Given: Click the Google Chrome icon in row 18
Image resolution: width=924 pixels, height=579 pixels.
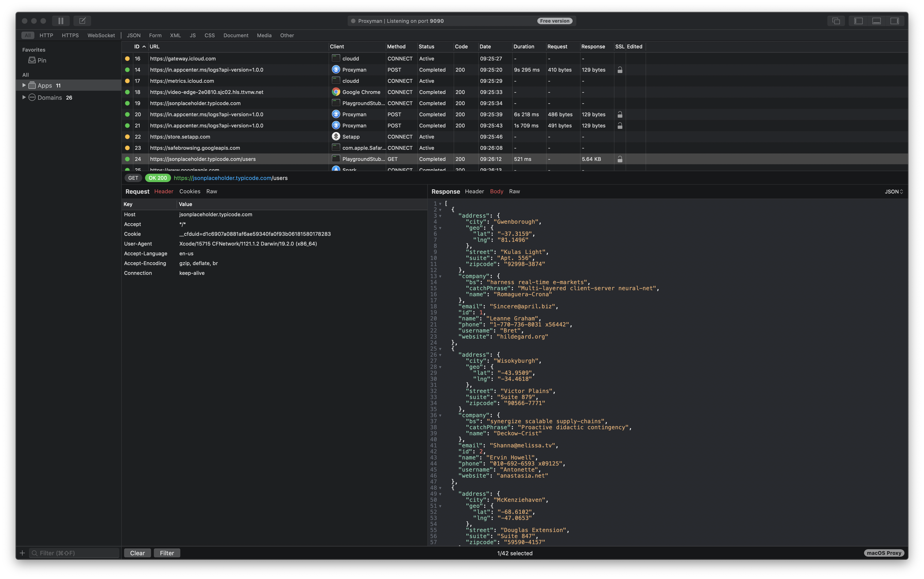Looking at the screenshot, I should pos(336,92).
